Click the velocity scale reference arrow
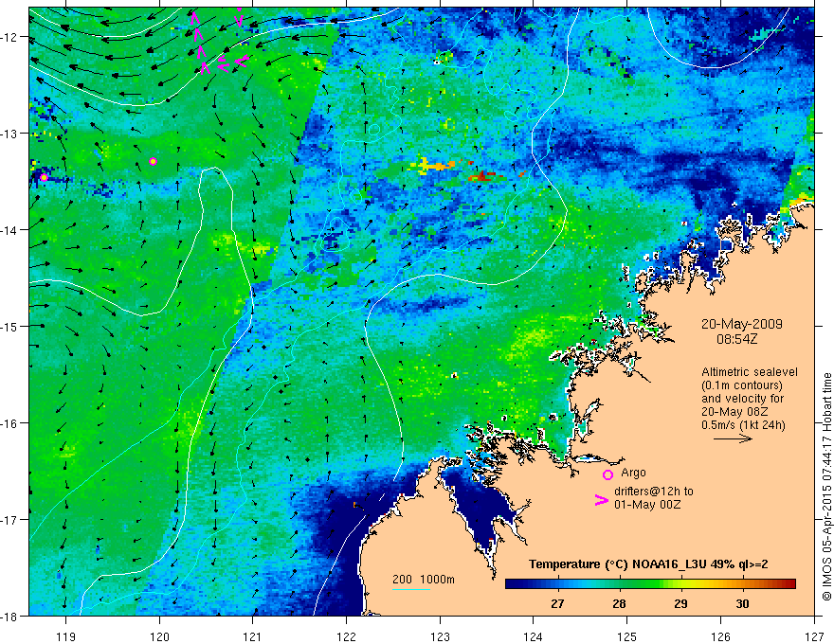834x644 pixels. 733,438
